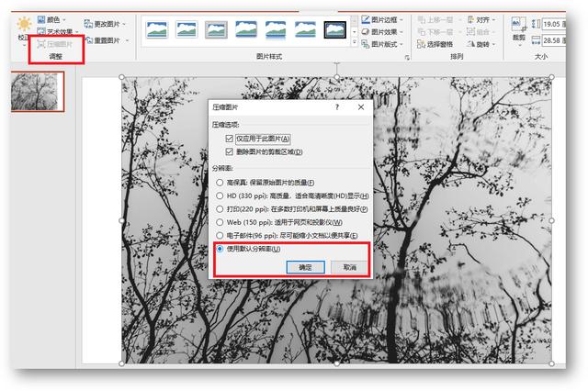Viewport: 588px width, 391px height.
Task: Click the shape height icon beside 19.05
Action: tap(536, 24)
